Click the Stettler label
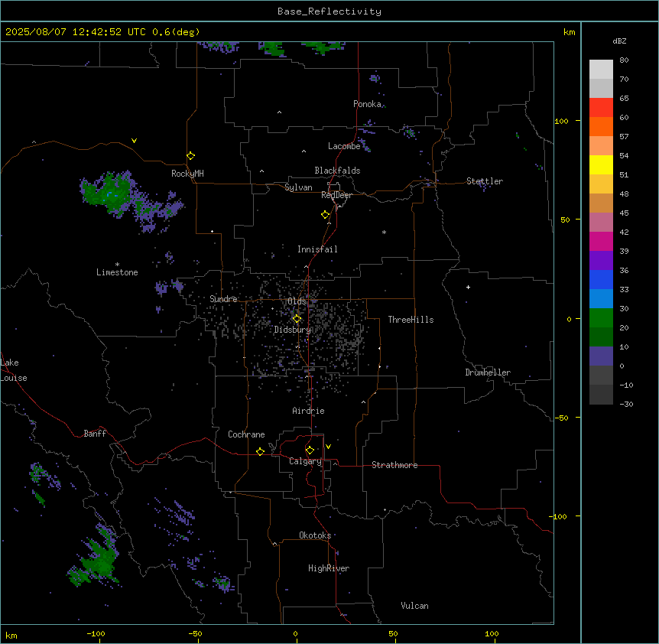The width and height of the screenshot is (659, 644). [485, 181]
